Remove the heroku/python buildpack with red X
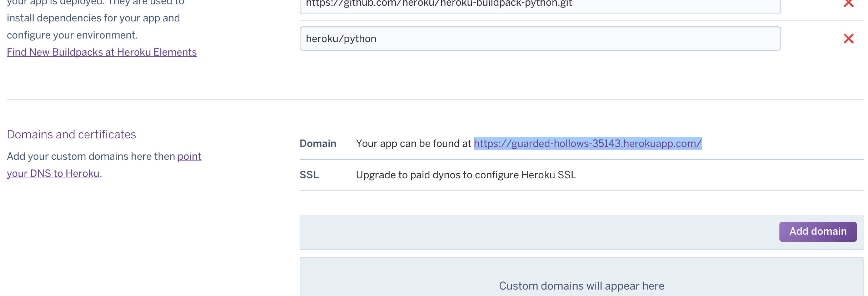The image size is (868, 296). [848, 39]
